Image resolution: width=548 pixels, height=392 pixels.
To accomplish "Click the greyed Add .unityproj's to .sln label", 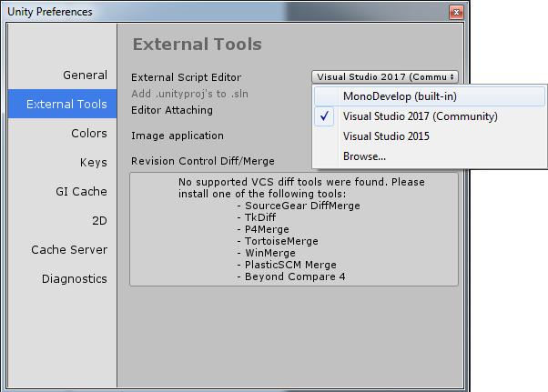I will click(x=189, y=94).
